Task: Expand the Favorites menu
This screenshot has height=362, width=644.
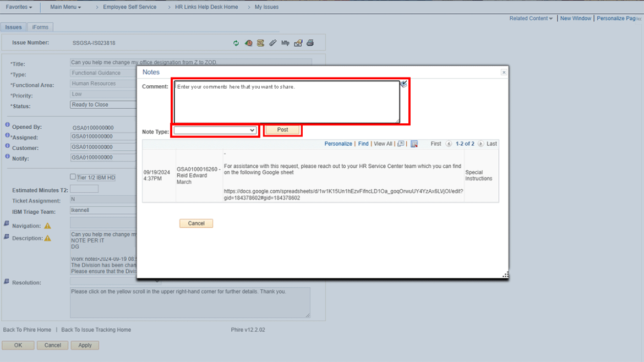Action: tap(19, 7)
